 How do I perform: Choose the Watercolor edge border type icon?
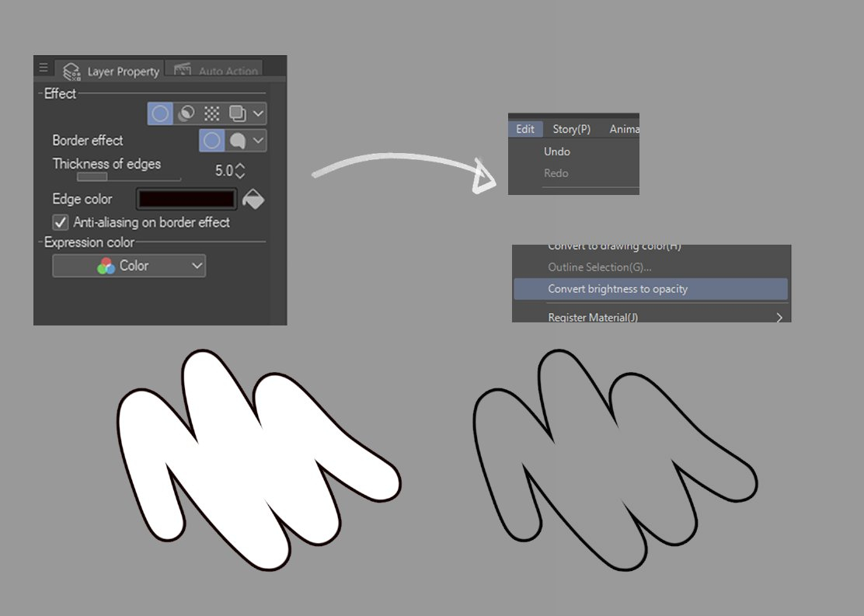tap(237, 141)
